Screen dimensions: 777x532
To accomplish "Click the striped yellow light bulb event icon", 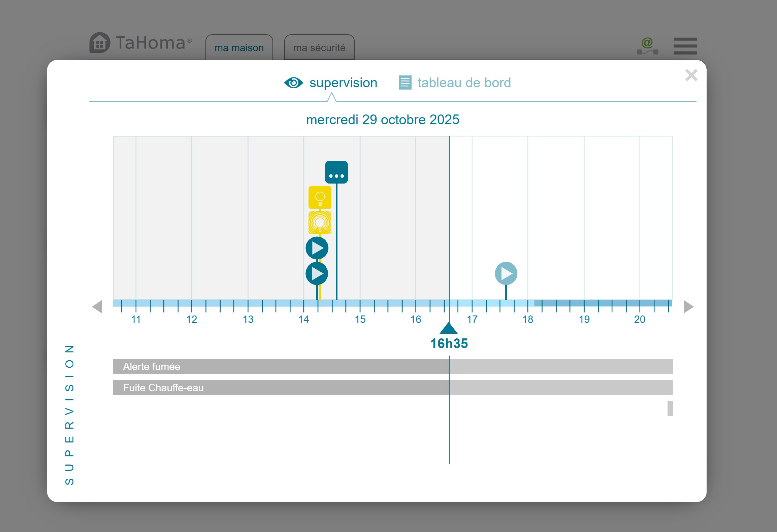I will [x=320, y=223].
